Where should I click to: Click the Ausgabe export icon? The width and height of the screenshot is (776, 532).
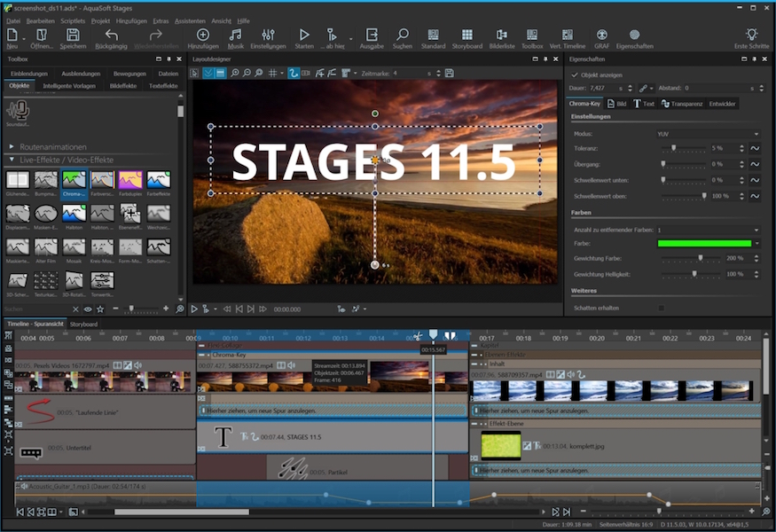tap(372, 35)
